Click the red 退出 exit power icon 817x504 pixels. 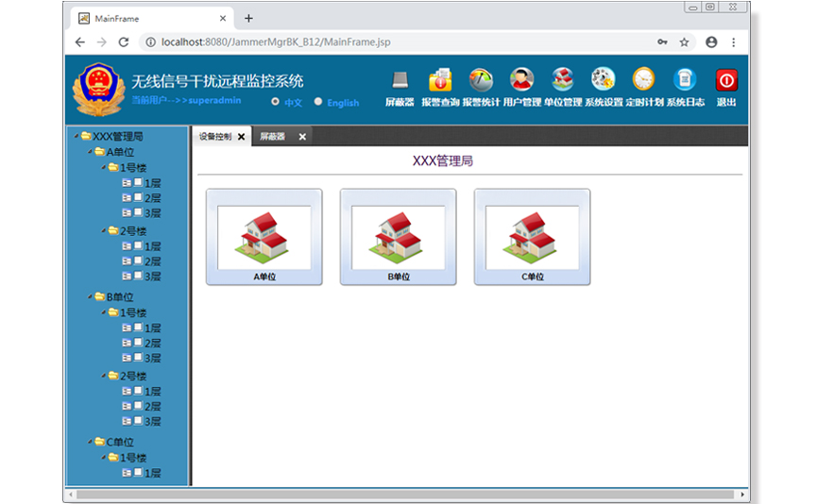(x=726, y=81)
